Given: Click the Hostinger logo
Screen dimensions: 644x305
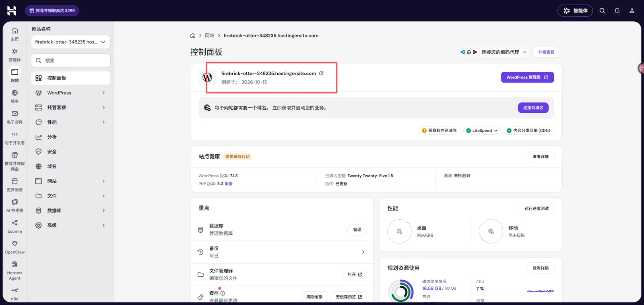Looking at the screenshot, I should [12, 10].
